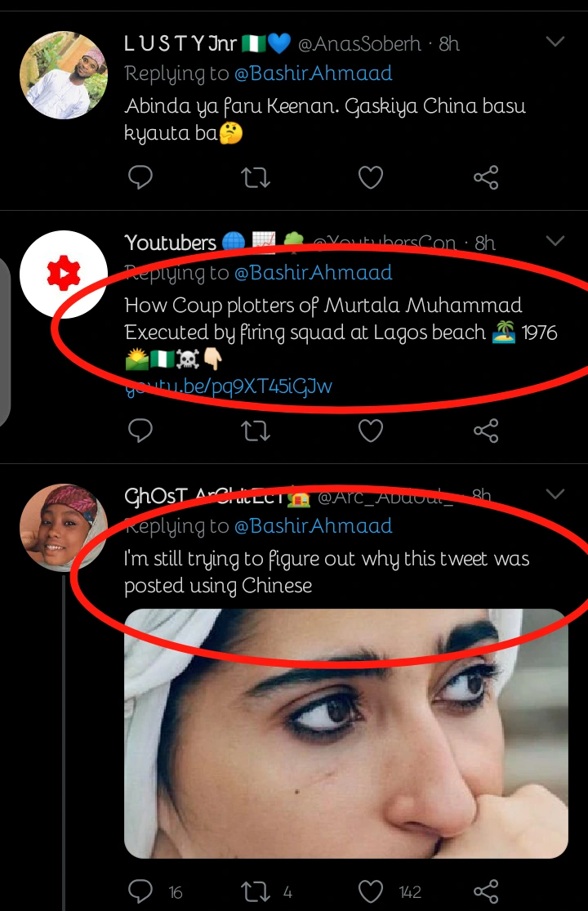Screen dimensions: 588x911
Task: Retweet the Youtubers coup plotters tweet
Action: [256, 431]
